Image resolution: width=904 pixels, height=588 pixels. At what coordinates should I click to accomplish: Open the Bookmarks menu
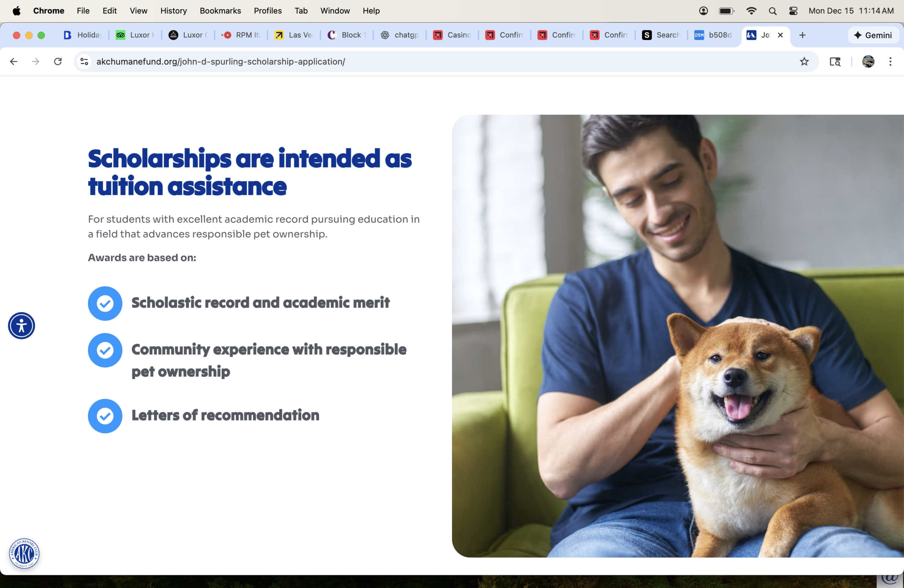click(x=220, y=11)
